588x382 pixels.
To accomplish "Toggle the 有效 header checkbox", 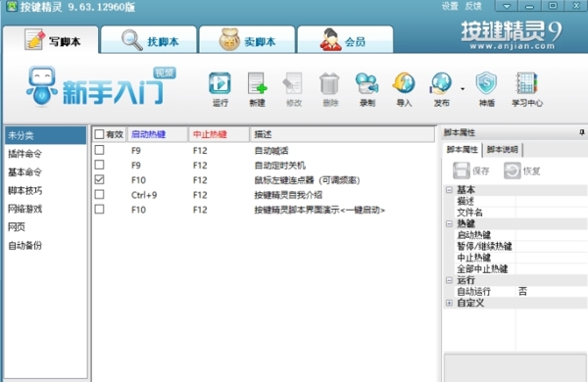I will [99, 134].
